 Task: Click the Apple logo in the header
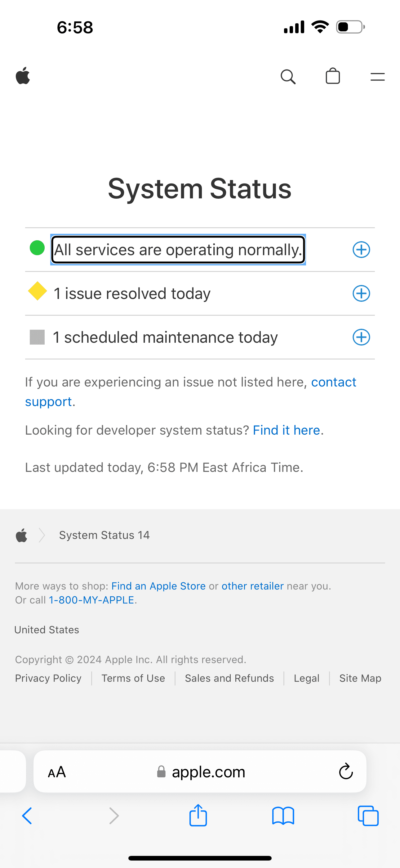pos(23,76)
